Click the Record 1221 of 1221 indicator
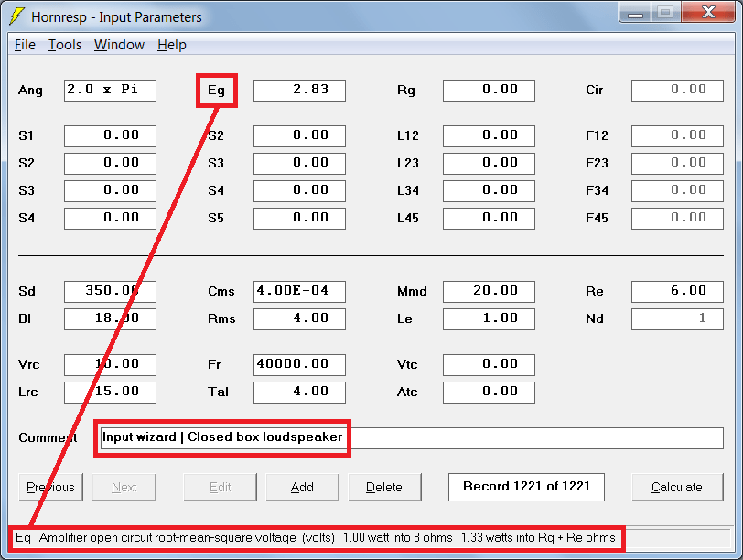Viewport: 743px width, 560px height. pyautogui.click(x=526, y=487)
